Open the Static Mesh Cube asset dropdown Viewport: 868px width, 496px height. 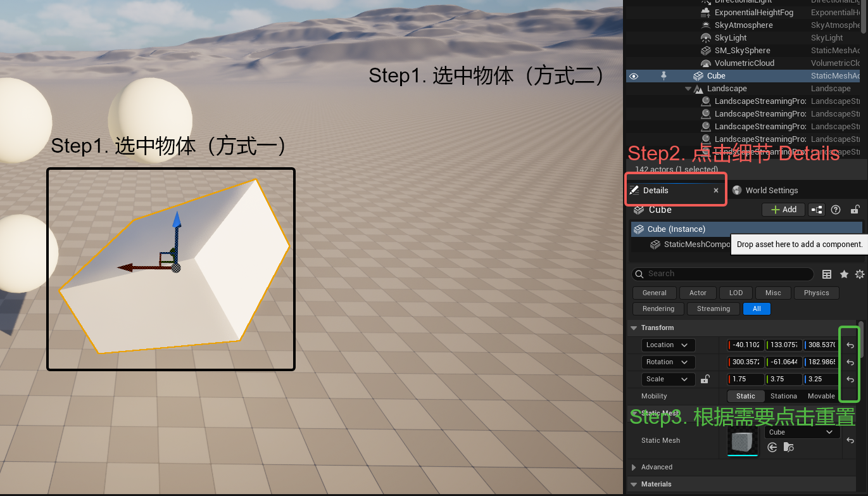802,433
